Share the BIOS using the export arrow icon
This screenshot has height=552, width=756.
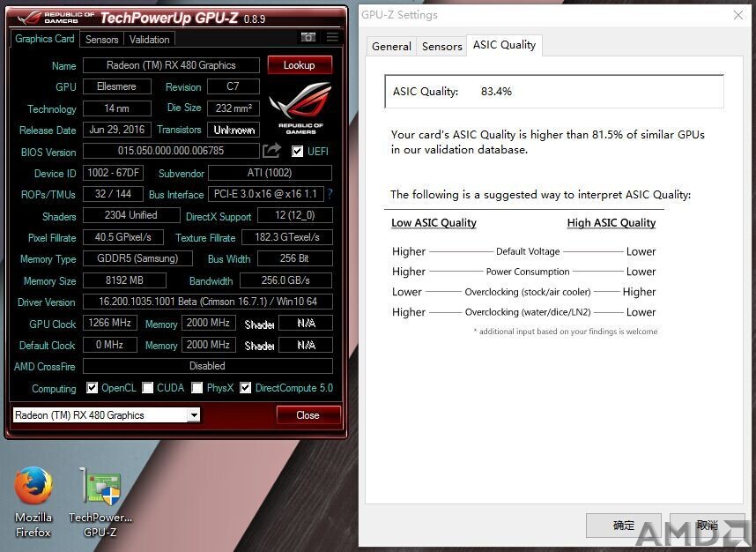pos(271,151)
